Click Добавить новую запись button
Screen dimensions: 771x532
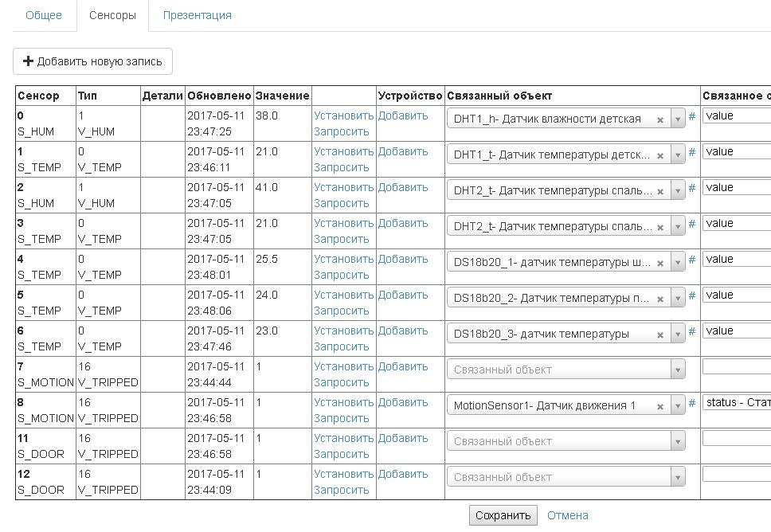tap(92, 61)
